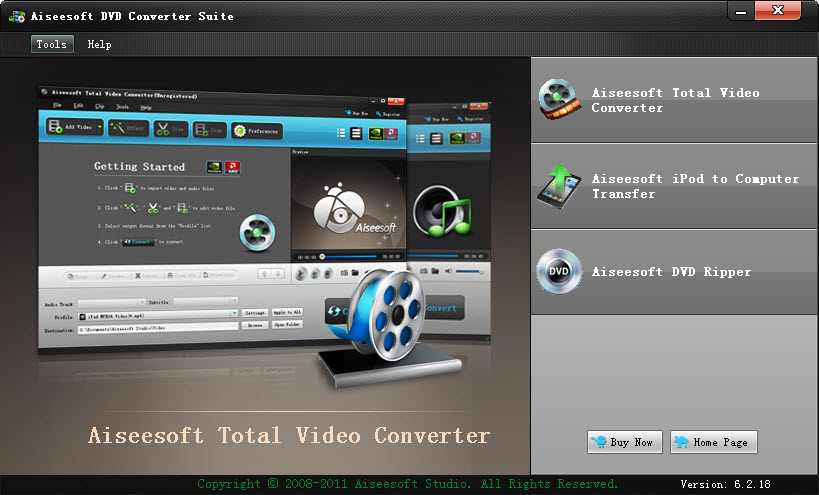This screenshot has width=819, height=495.
Task: Click the large "Aiseesoft Total Video Converter" banner caption
Action: (289, 435)
